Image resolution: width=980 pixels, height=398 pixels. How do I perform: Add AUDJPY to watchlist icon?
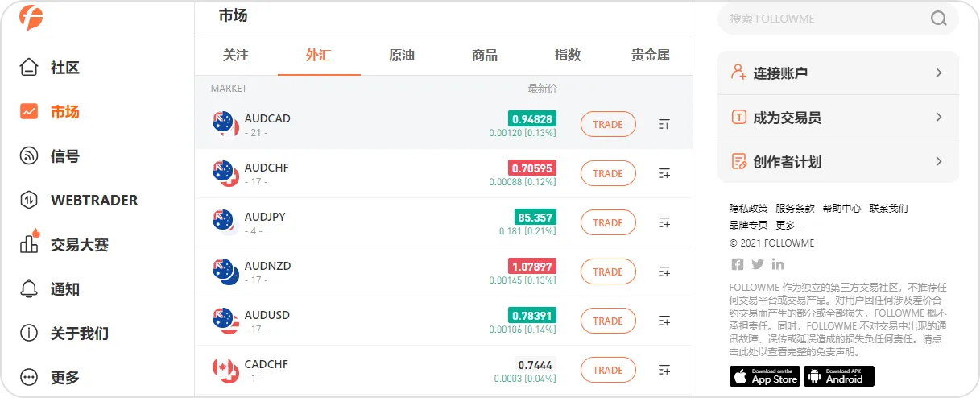pos(664,222)
